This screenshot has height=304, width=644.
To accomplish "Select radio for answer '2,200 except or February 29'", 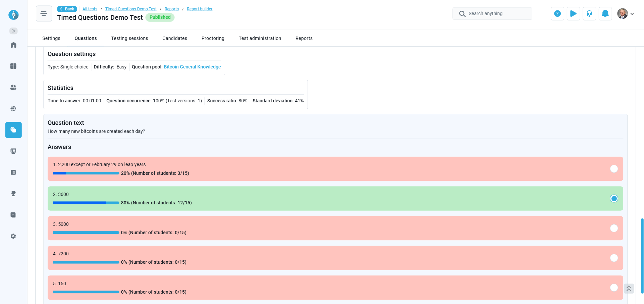I will tap(614, 169).
